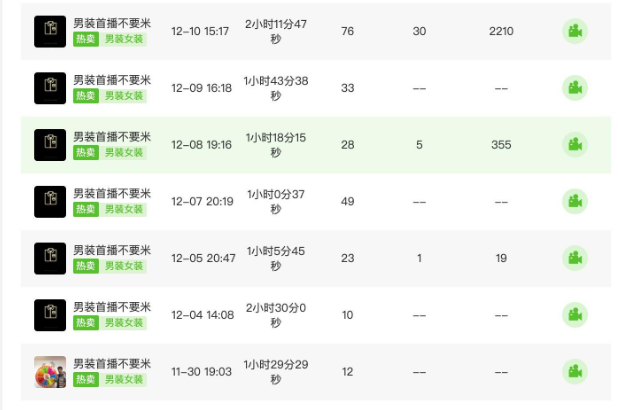Image resolution: width=618 pixels, height=410 pixels.
Task: Select the highlighted row dated 12-08 19:16
Action: pyautogui.click(x=316, y=145)
